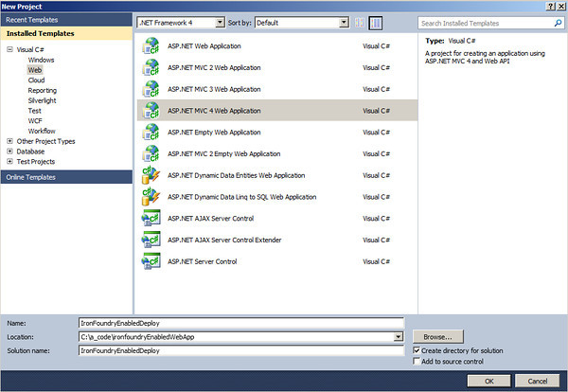Select the Cloud category
This screenshot has height=392, width=568.
36,80
